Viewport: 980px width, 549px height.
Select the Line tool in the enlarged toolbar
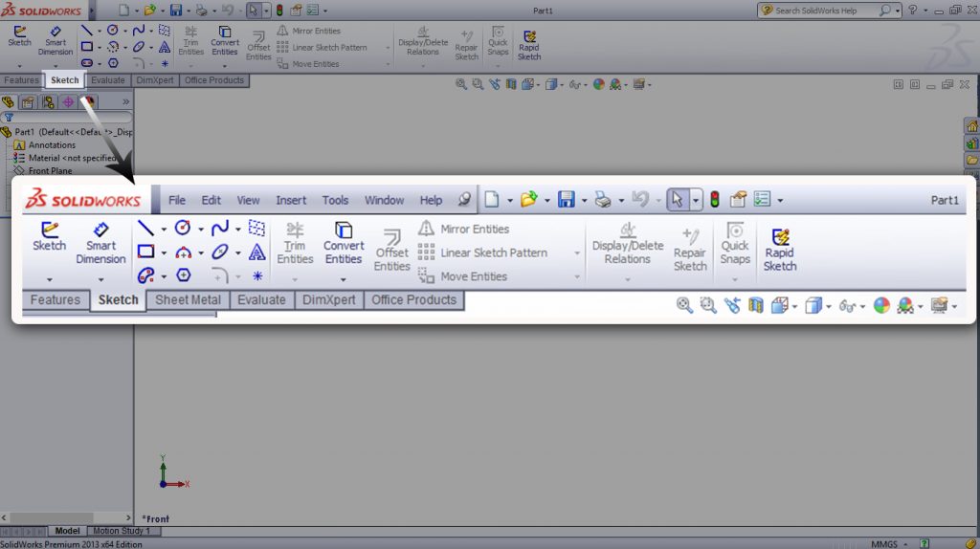(145, 228)
